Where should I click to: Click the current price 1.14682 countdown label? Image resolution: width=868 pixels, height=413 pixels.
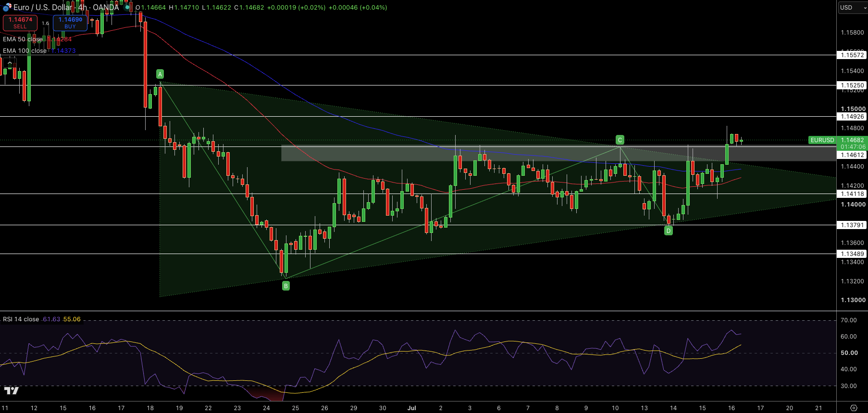[x=852, y=144]
